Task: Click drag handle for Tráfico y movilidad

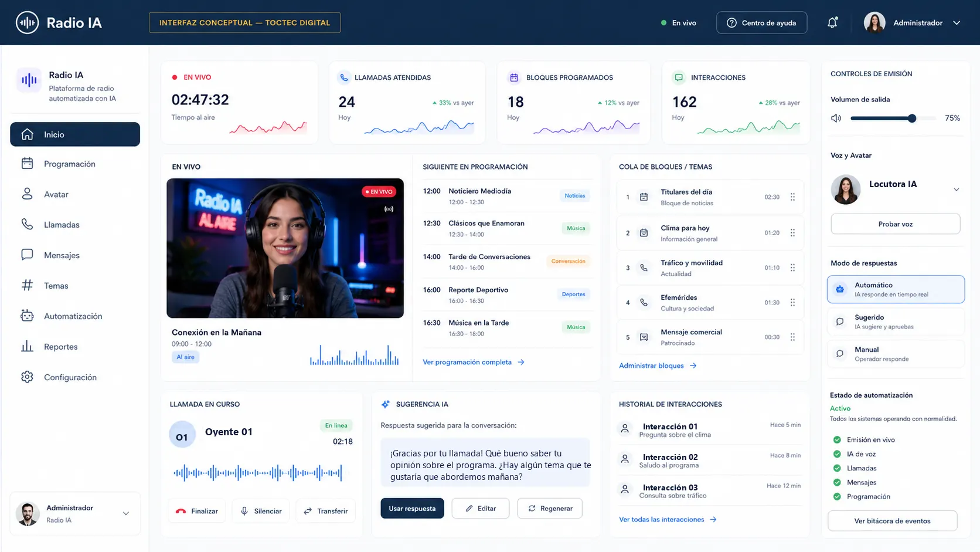Action: click(x=792, y=267)
